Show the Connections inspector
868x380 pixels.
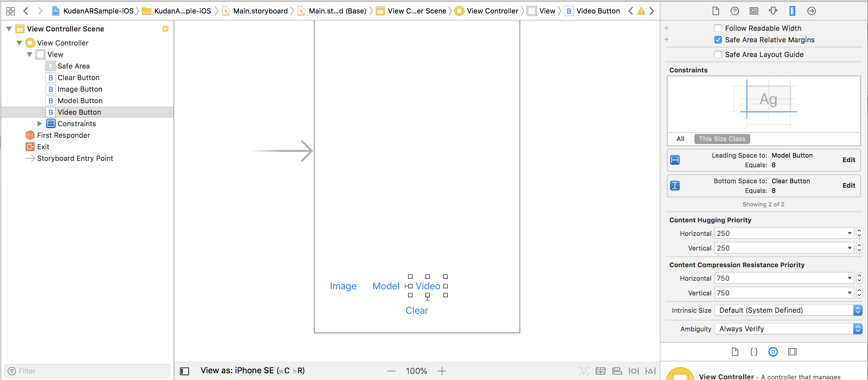pos(811,11)
